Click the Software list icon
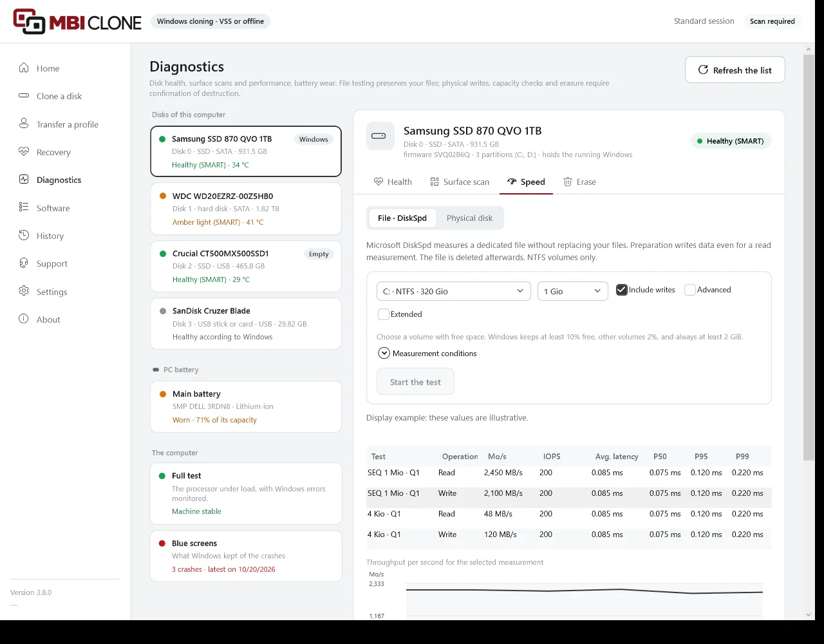The image size is (824, 644). coord(24,207)
